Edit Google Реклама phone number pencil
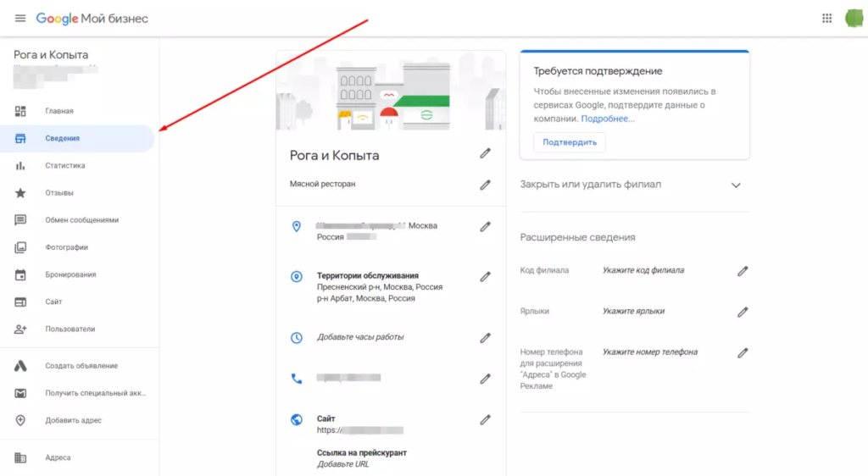Screen dimensions: 868x476 (x=743, y=352)
